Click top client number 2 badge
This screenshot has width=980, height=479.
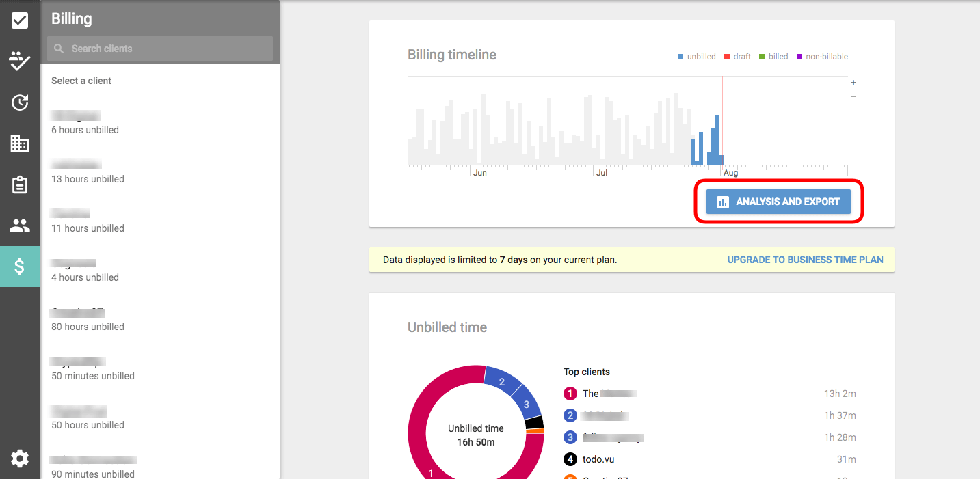[x=570, y=415]
